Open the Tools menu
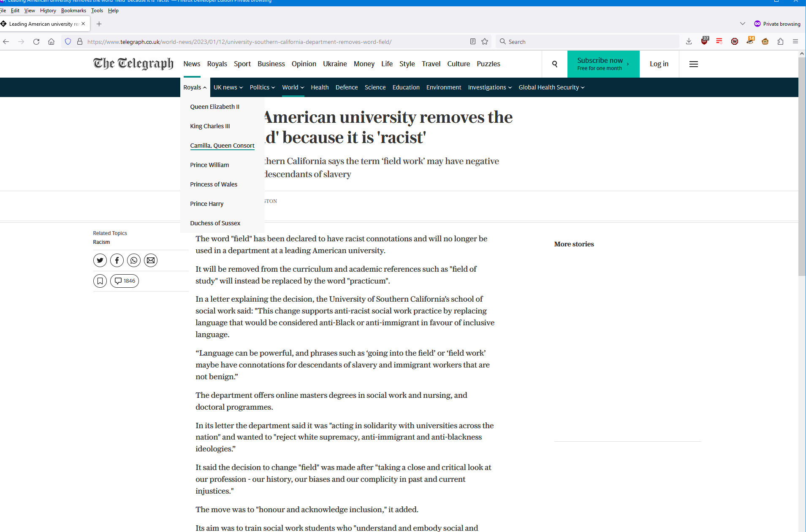 97,11
